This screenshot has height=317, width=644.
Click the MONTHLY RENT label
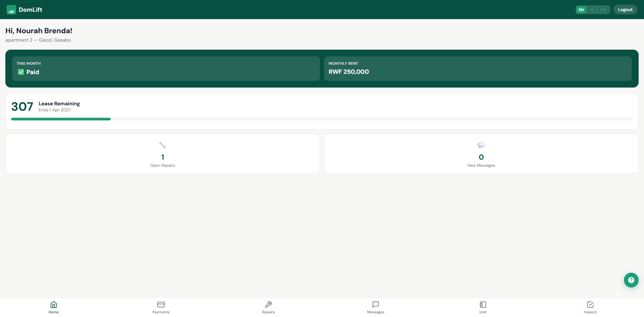[x=343, y=63]
